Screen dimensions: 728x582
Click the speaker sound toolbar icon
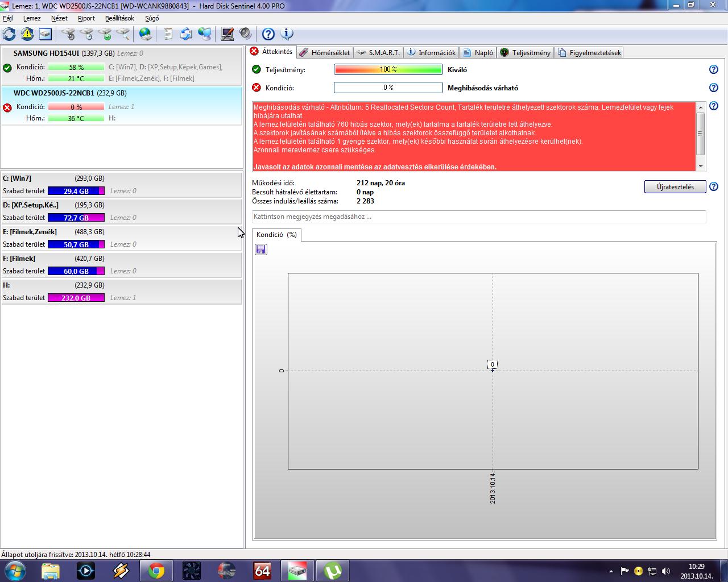[245, 34]
